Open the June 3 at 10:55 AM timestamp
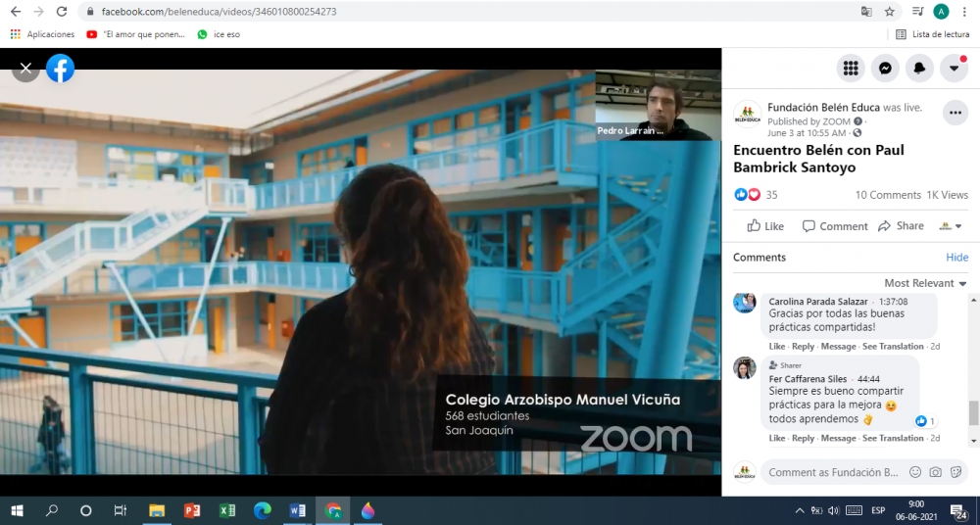The image size is (980, 525). (807, 133)
